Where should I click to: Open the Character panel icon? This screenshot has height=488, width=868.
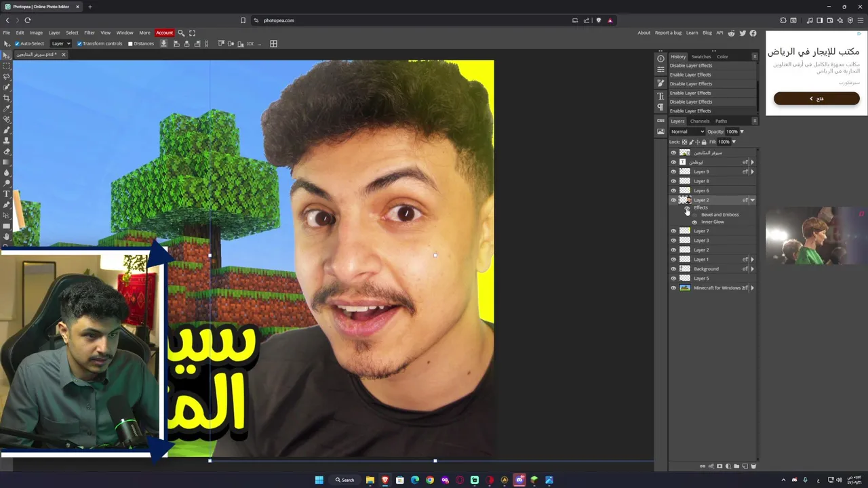point(661,96)
